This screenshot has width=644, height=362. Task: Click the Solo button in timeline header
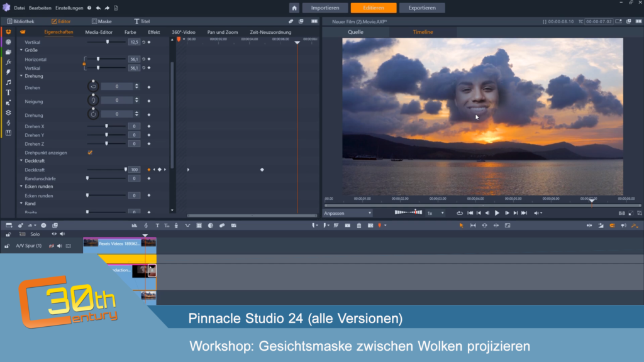(35, 234)
